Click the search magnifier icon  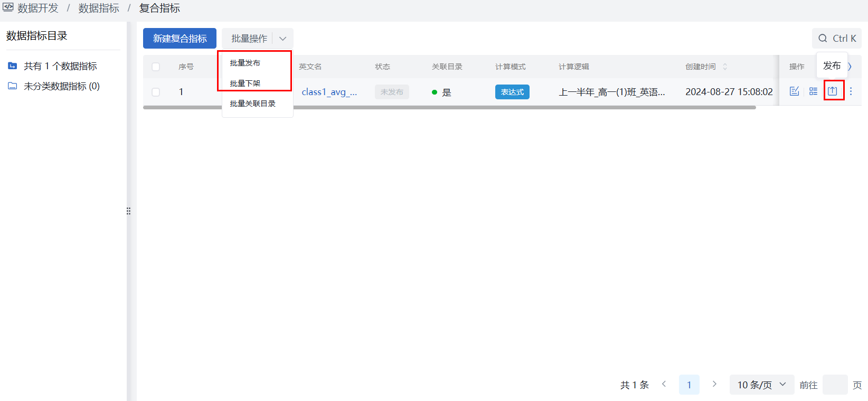[x=823, y=38]
